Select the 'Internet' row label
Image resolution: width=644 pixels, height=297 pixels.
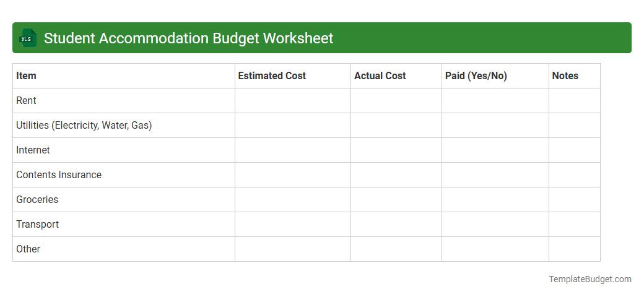33,150
